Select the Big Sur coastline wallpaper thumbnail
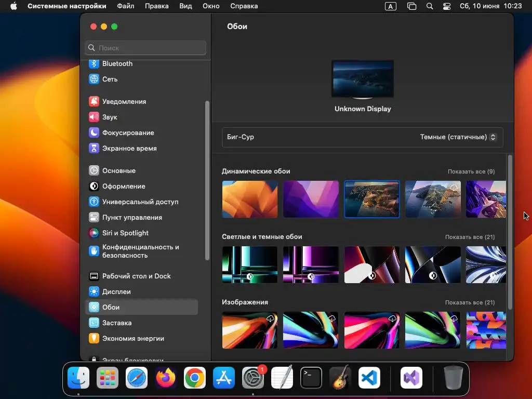This screenshot has height=399, width=532. click(372, 199)
